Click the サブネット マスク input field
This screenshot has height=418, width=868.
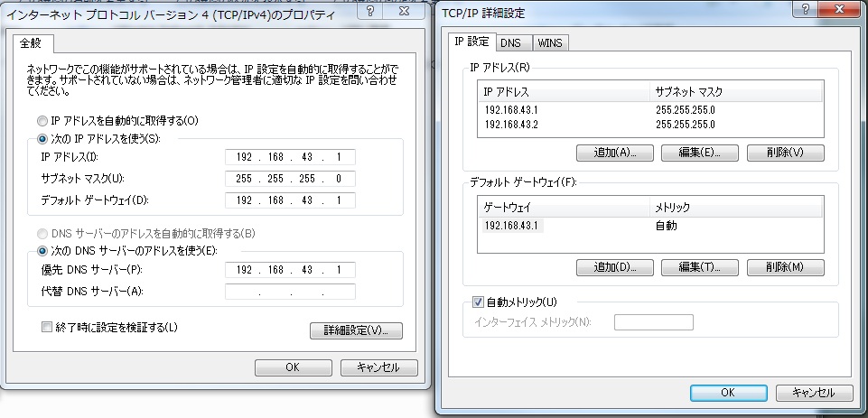[290, 179]
